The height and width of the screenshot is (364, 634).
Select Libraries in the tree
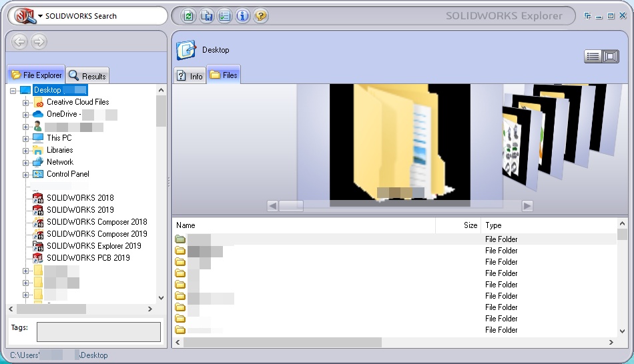point(60,150)
